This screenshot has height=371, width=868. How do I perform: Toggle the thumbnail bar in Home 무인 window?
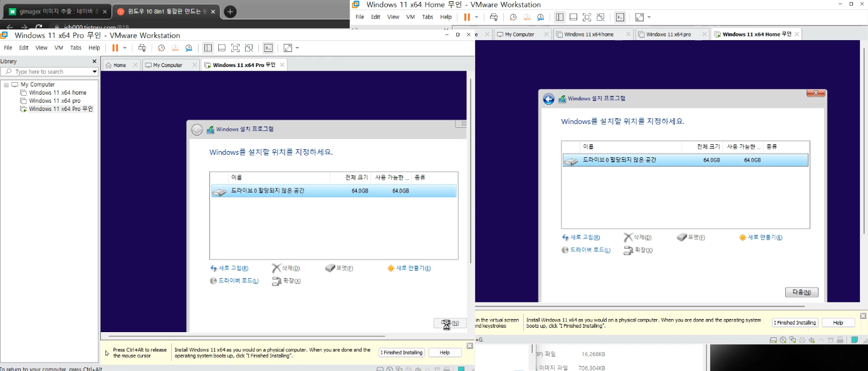pos(573,17)
